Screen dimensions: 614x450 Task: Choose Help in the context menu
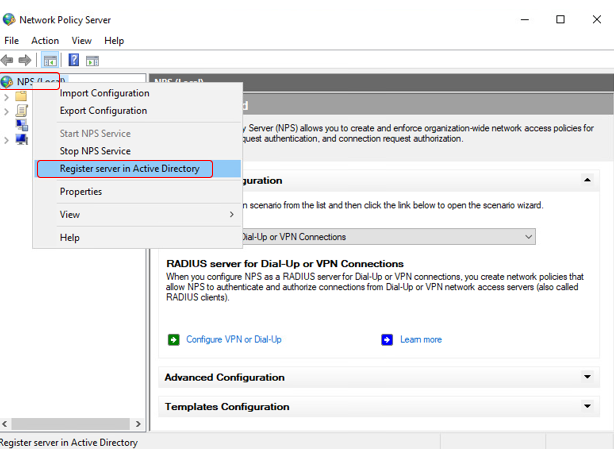click(137, 238)
